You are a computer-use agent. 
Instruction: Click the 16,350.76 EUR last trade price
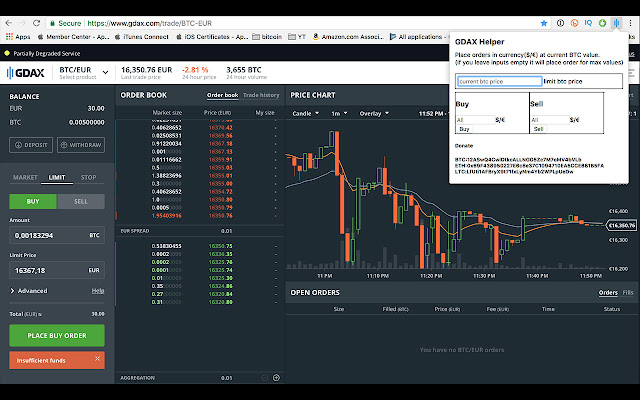pyautogui.click(x=147, y=70)
